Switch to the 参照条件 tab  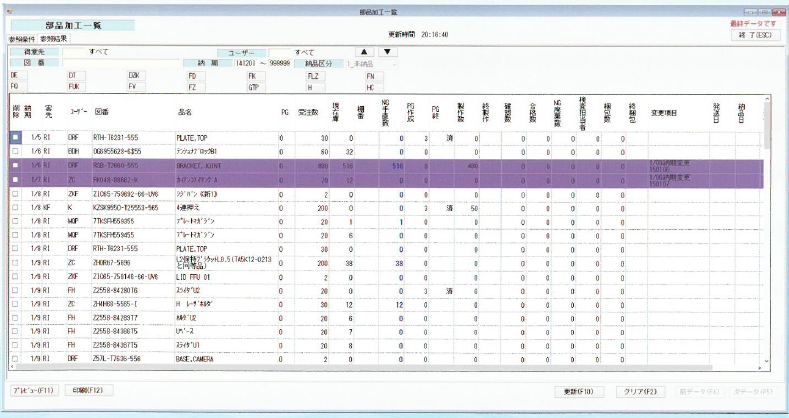point(22,39)
